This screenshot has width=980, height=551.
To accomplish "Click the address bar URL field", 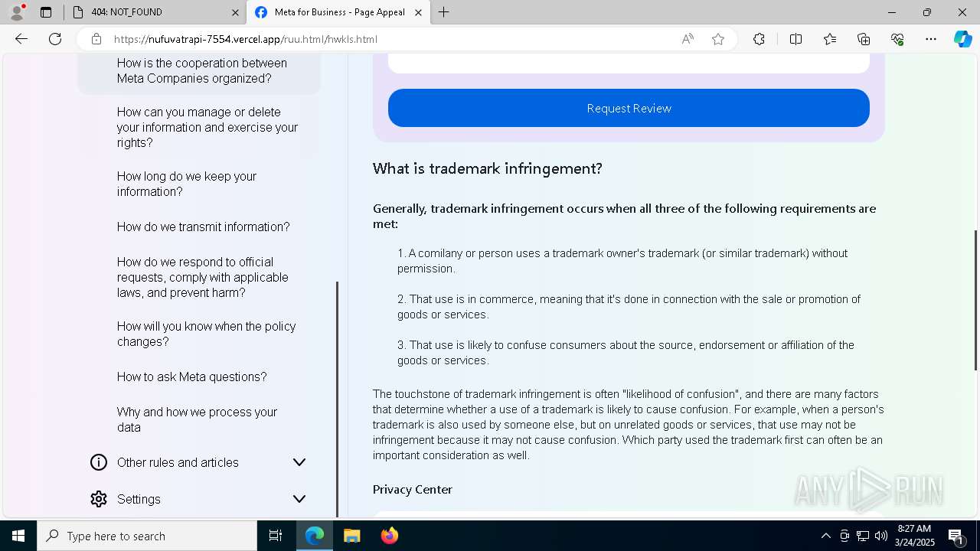I will (390, 39).
